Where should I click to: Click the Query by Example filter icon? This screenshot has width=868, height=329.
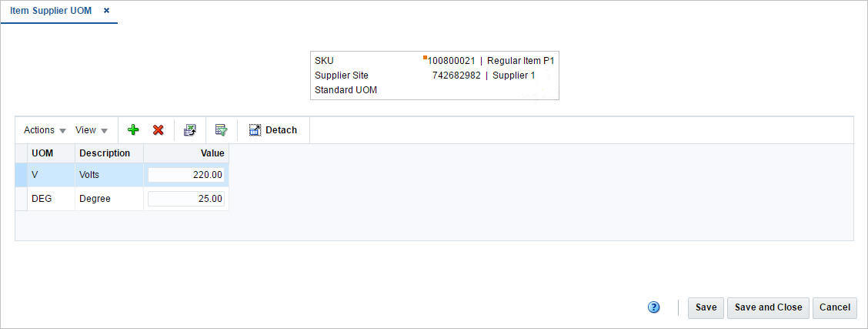(222, 129)
